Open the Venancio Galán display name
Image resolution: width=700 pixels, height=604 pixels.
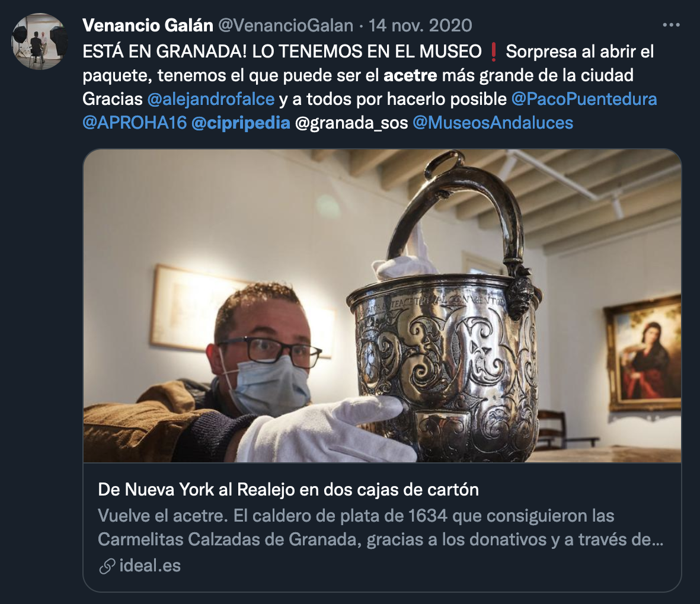[148, 25]
